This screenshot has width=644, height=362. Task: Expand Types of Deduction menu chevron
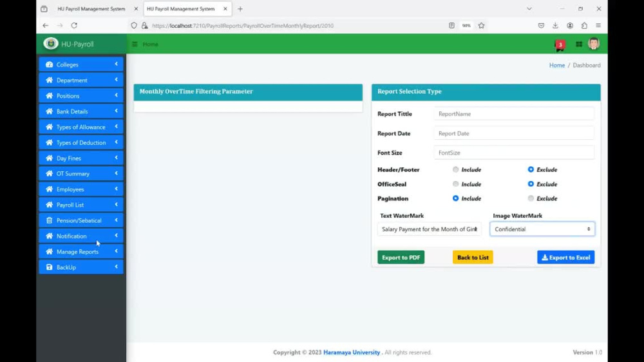click(116, 142)
